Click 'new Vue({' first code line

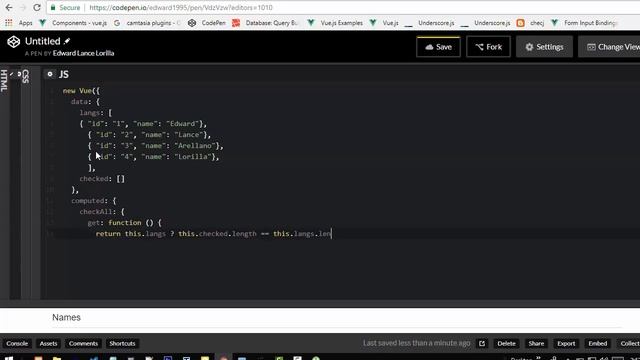81,91
